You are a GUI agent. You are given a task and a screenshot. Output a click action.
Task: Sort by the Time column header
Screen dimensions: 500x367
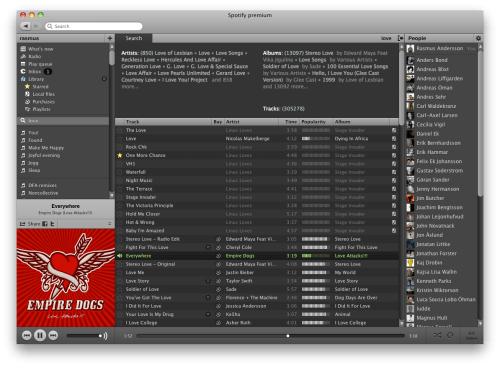(x=289, y=122)
